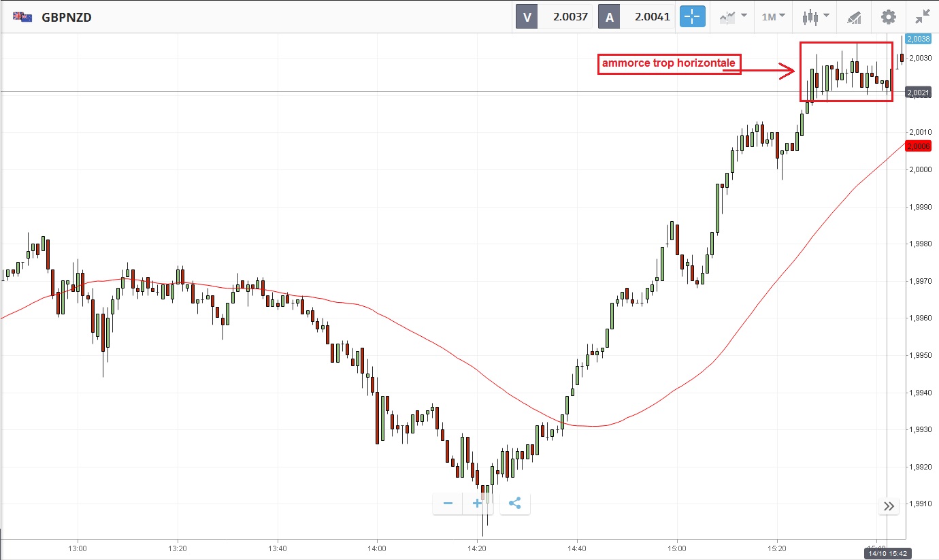Click the 14/10 15:42 time marker label
Image resolution: width=939 pixels, height=560 pixels.
(x=888, y=554)
